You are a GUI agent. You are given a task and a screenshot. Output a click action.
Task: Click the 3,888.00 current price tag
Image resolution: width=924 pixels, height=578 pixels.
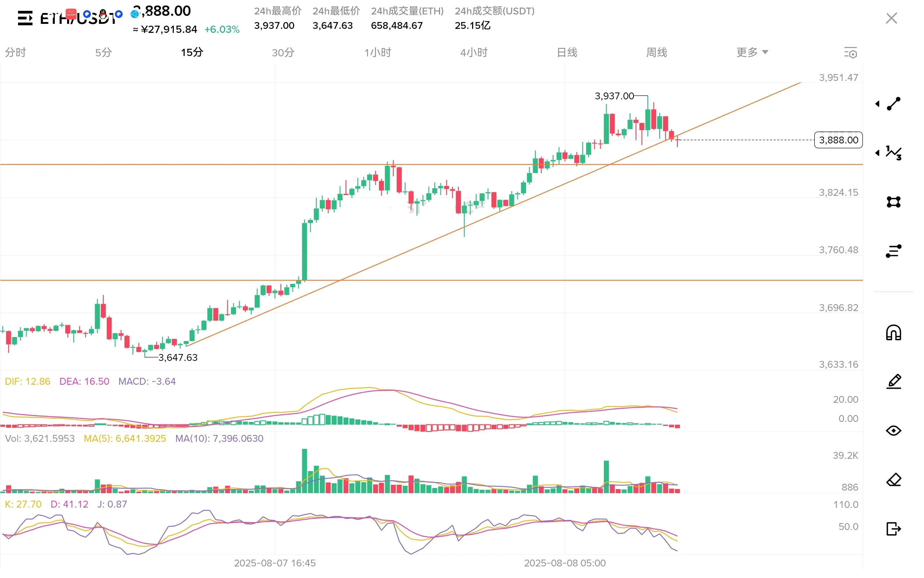click(x=838, y=140)
